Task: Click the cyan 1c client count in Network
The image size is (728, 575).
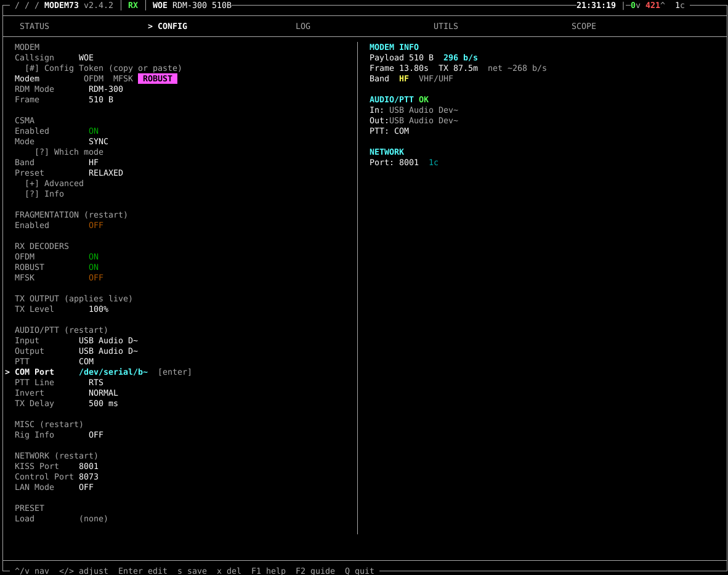Action: (x=434, y=163)
